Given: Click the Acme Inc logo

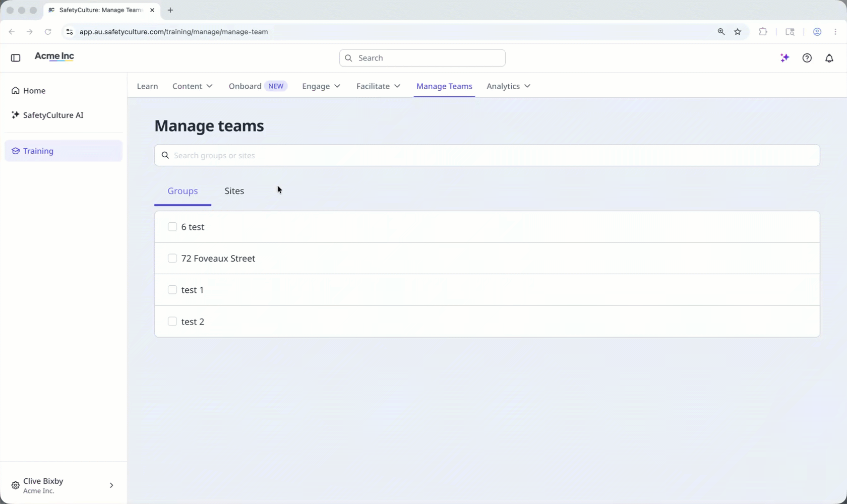Looking at the screenshot, I should click(x=54, y=56).
